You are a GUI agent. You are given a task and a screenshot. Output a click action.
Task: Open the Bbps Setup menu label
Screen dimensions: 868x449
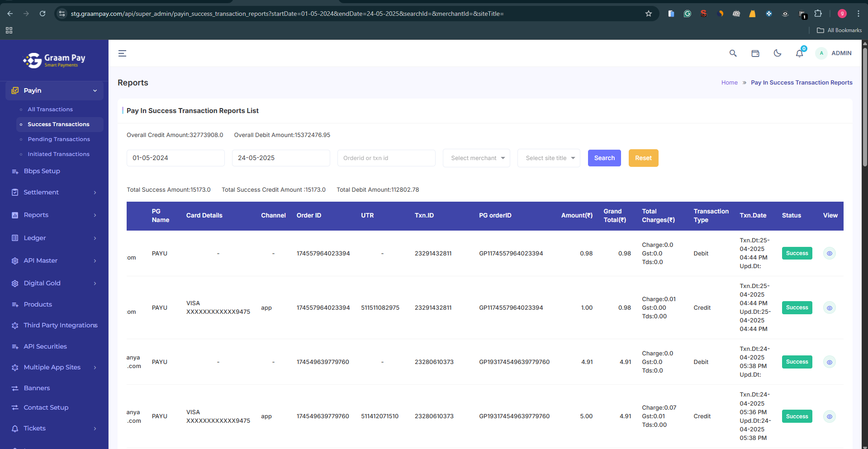click(x=42, y=171)
